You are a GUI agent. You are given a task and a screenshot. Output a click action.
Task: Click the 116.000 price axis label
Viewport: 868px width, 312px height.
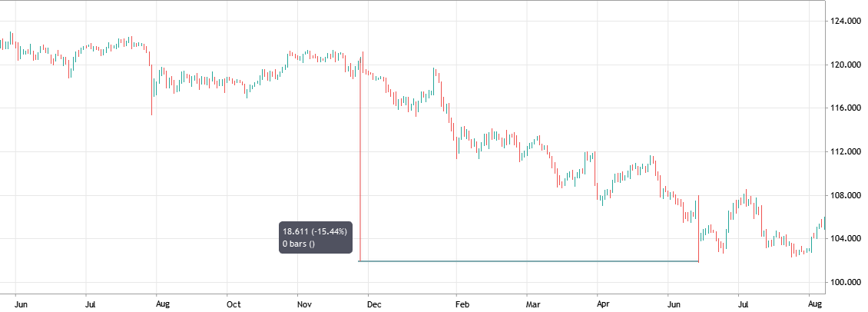843,108
